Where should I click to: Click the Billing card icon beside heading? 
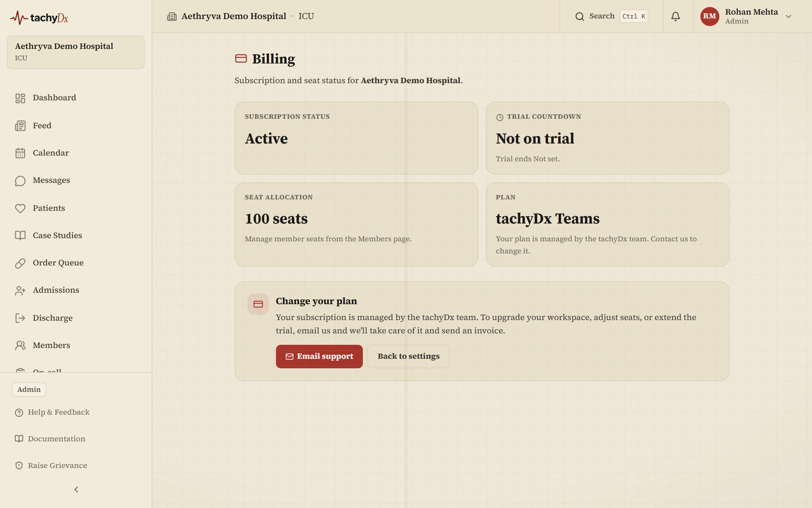pyautogui.click(x=241, y=58)
